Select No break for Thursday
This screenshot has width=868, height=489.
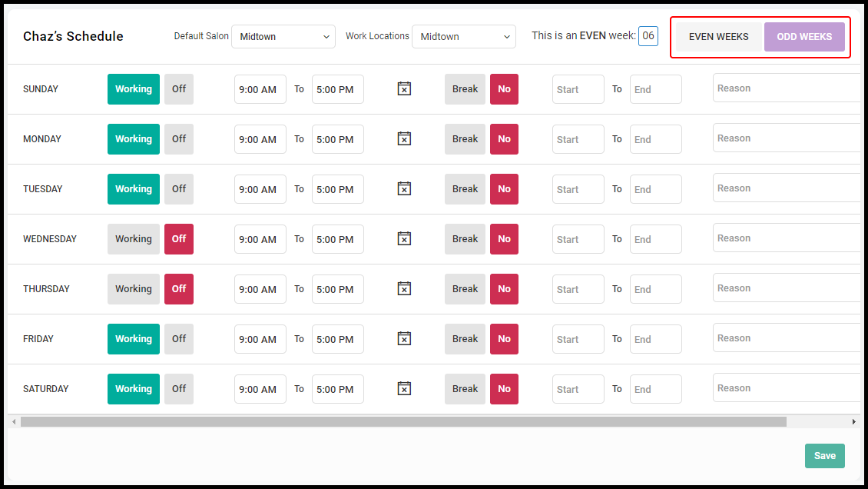(x=505, y=289)
